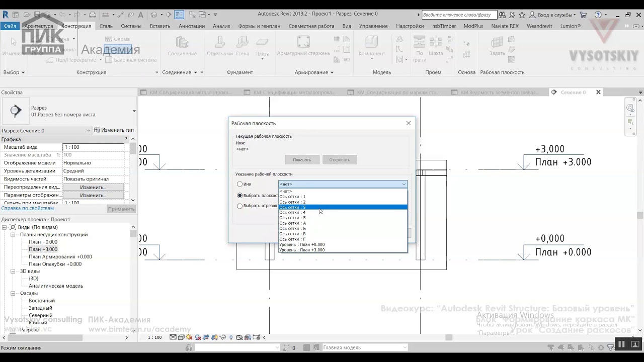This screenshot has width=644, height=362.
Task: Click the Ферма truss tool
Action: (117, 39)
